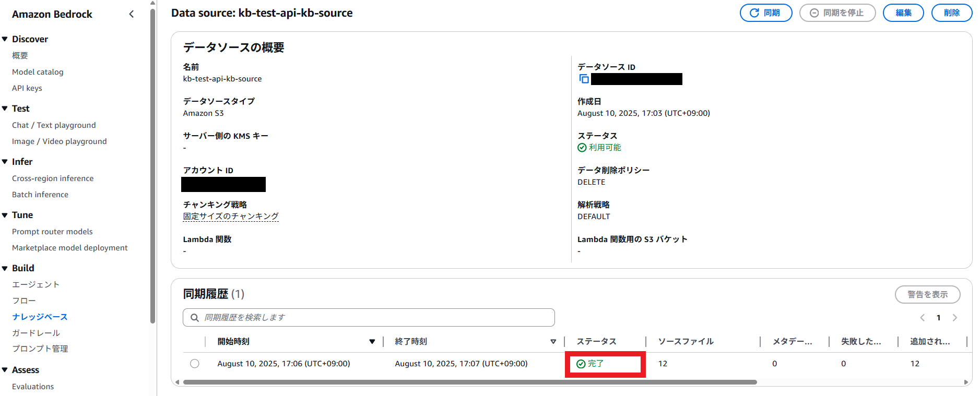Open ナレッジベース in sidebar
Viewport: 980px width, 396px height.
tap(40, 317)
